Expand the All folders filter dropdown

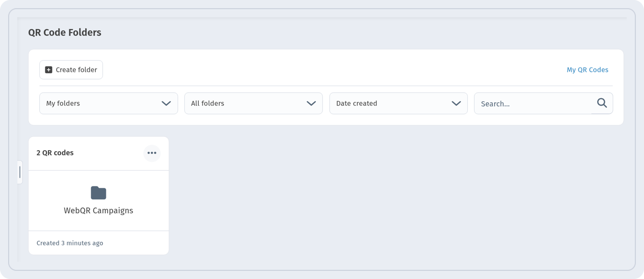coord(253,103)
